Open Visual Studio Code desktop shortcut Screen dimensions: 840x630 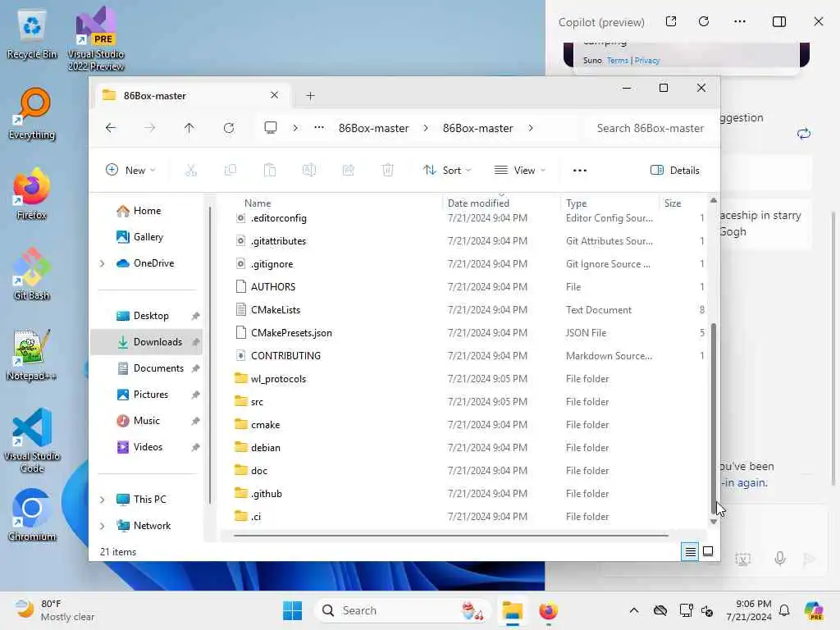(32, 441)
